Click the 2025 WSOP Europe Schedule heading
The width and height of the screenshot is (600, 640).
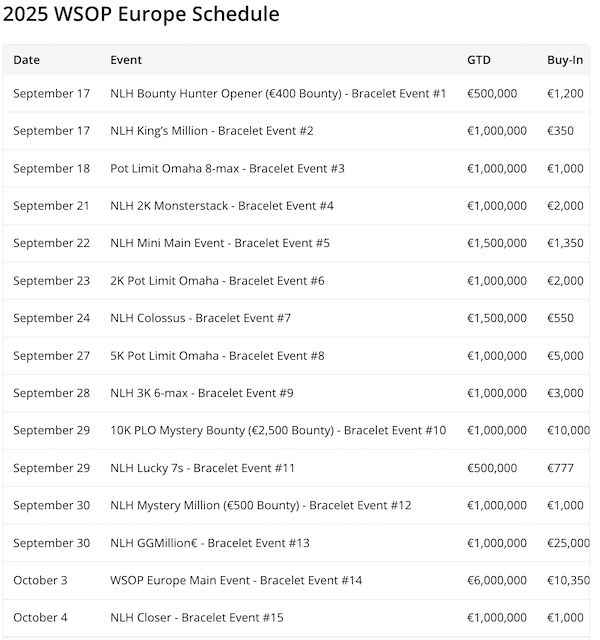click(141, 15)
